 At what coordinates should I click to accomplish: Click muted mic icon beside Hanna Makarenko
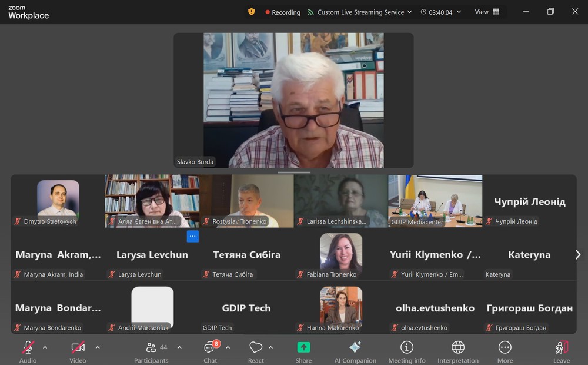[x=300, y=327]
